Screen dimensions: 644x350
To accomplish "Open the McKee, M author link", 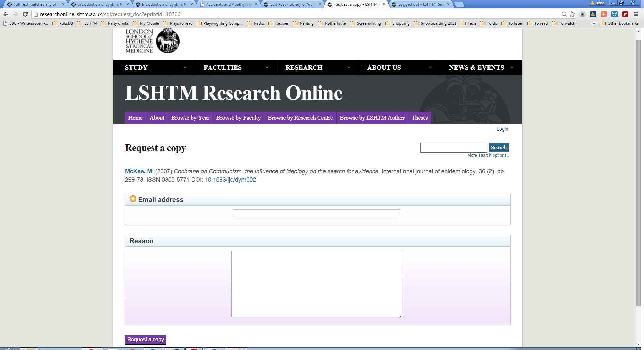I will tap(138, 171).
